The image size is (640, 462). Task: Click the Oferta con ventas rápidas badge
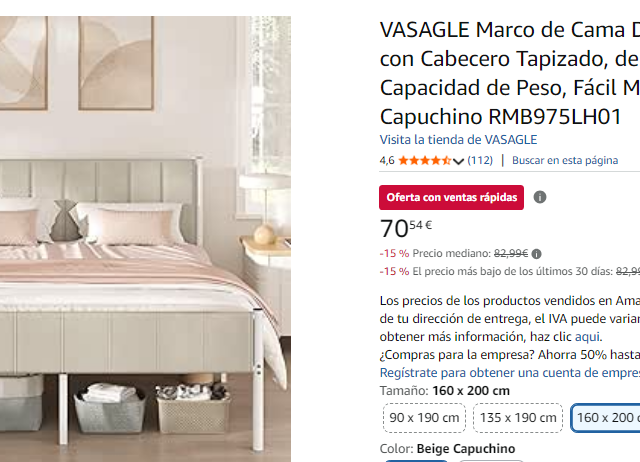pyautogui.click(x=451, y=198)
